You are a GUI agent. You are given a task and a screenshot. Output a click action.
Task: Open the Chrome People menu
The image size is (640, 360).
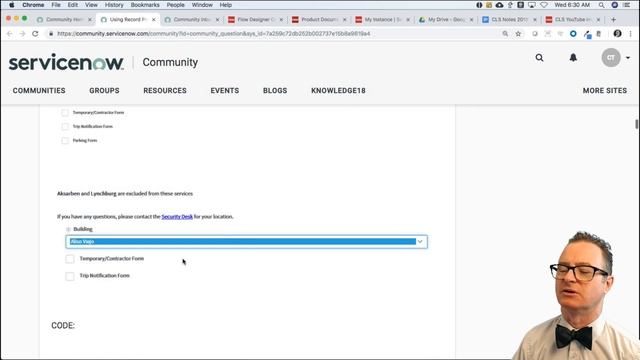click(x=176, y=5)
